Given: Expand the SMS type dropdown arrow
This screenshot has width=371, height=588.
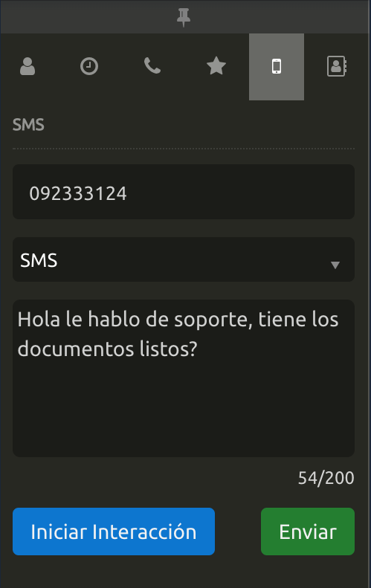Looking at the screenshot, I should tap(335, 265).
